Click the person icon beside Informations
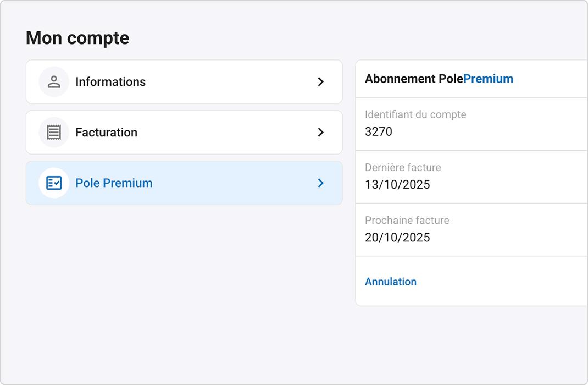Image resolution: width=588 pixels, height=385 pixels. (x=54, y=82)
